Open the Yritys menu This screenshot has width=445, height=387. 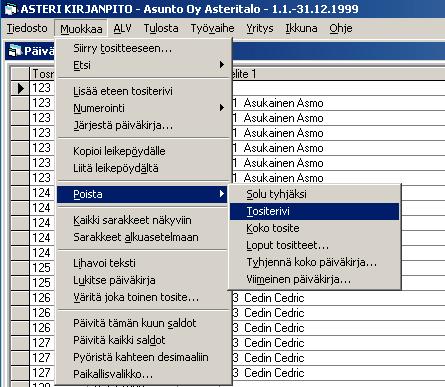click(260, 28)
